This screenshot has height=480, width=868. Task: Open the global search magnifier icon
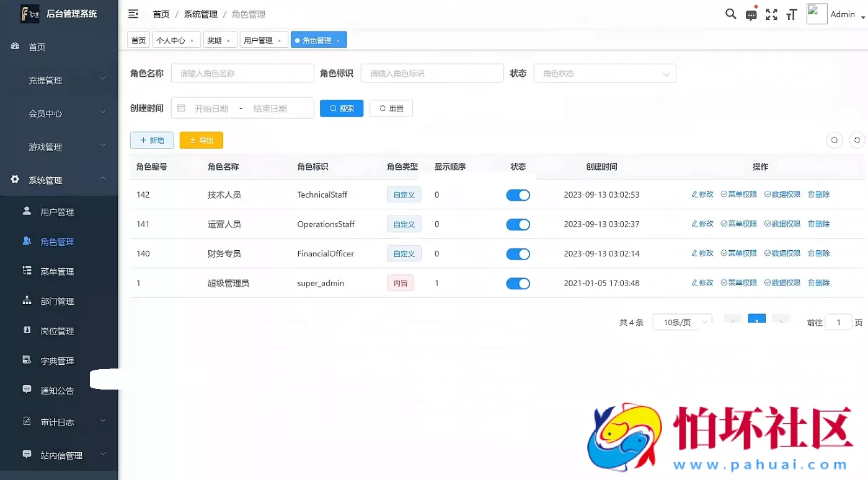pos(730,14)
